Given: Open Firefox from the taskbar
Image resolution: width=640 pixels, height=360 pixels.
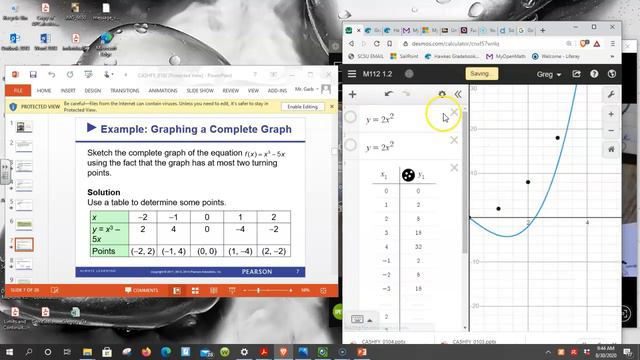Looking at the screenshot, I should (x=146, y=352).
